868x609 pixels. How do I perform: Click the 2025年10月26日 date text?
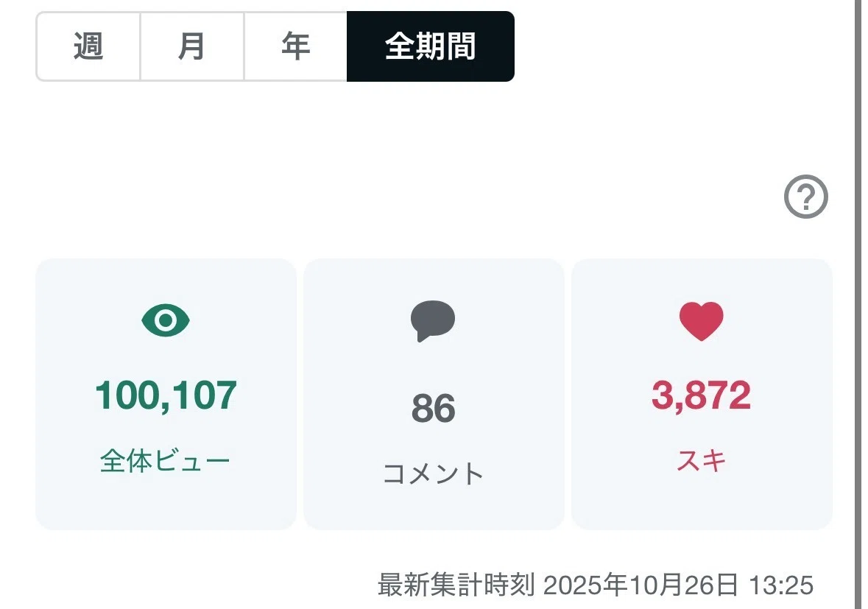[641, 585]
